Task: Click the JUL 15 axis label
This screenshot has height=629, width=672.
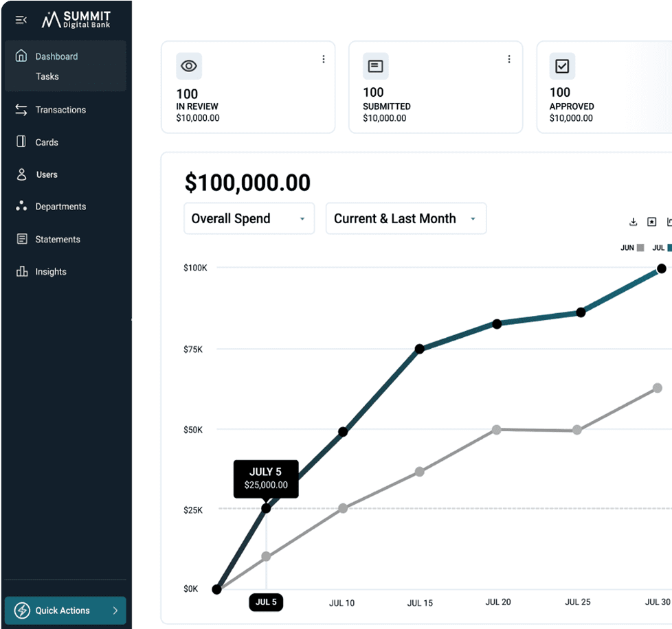Action: [x=420, y=603]
